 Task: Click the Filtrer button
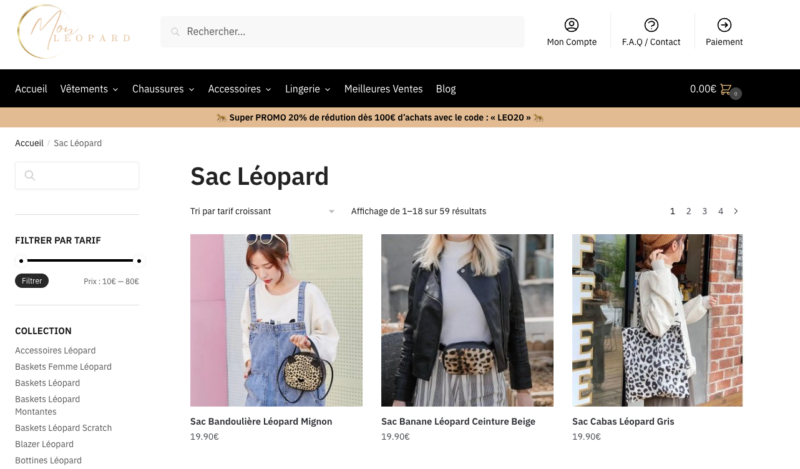point(32,281)
